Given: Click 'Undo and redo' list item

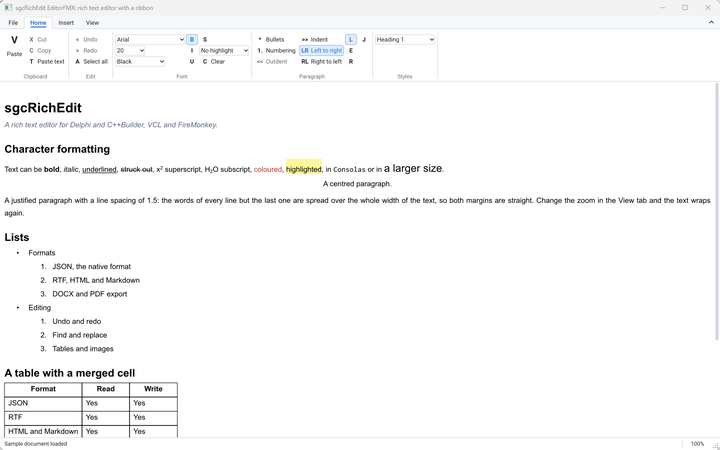Looking at the screenshot, I should tap(77, 321).
